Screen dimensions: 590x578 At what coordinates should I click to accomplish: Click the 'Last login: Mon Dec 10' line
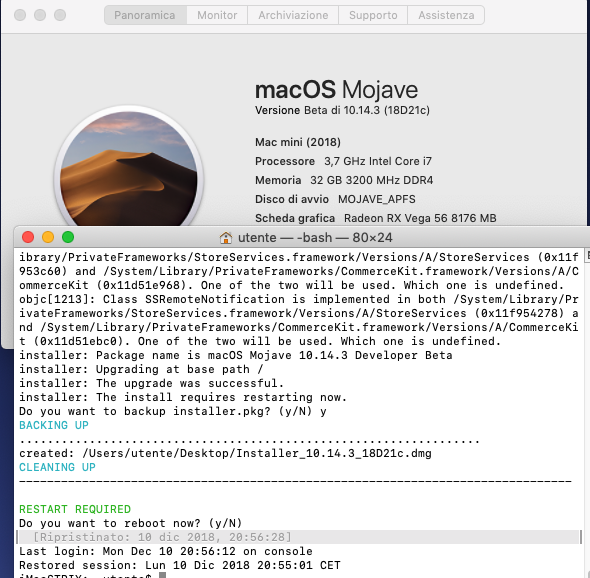click(166, 551)
